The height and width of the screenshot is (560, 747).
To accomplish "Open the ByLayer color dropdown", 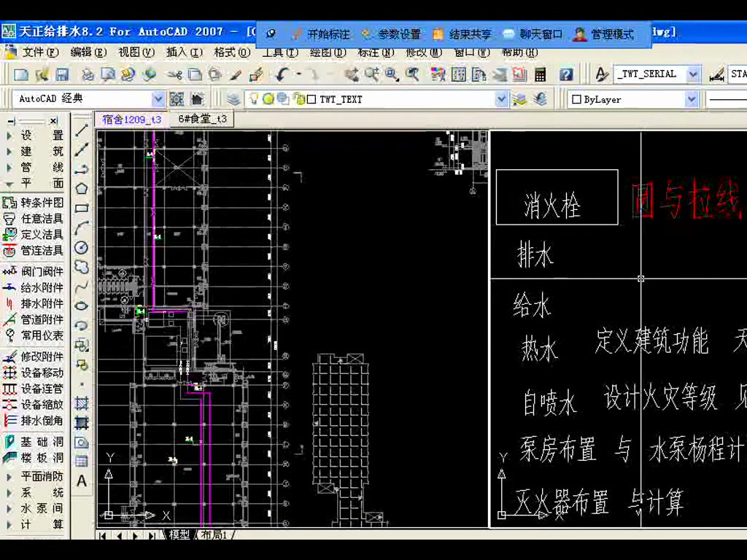I will [692, 99].
